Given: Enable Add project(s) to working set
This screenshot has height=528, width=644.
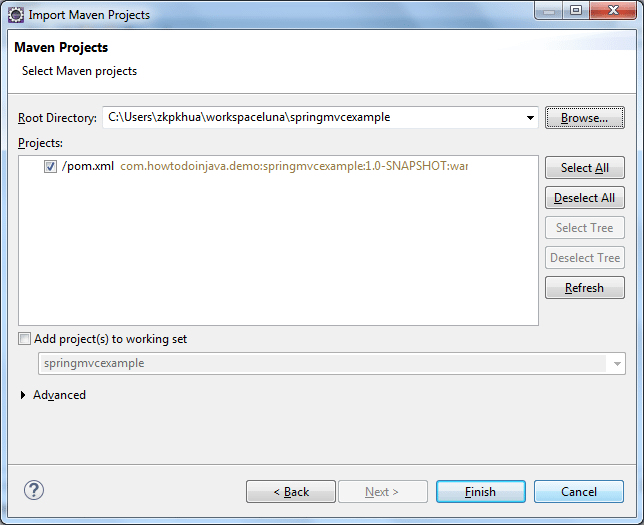Looking at the screenshot, I should click(24, 339).
